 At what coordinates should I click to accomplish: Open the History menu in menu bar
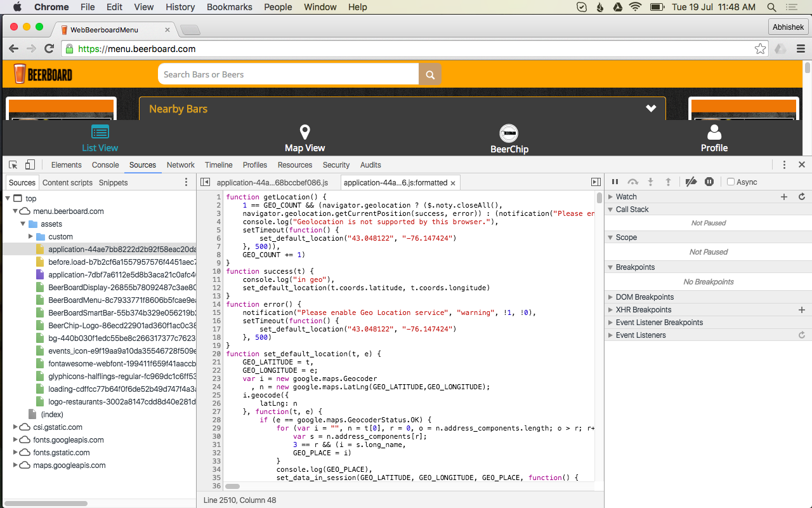pyautogui.click(x=180, y=7)
